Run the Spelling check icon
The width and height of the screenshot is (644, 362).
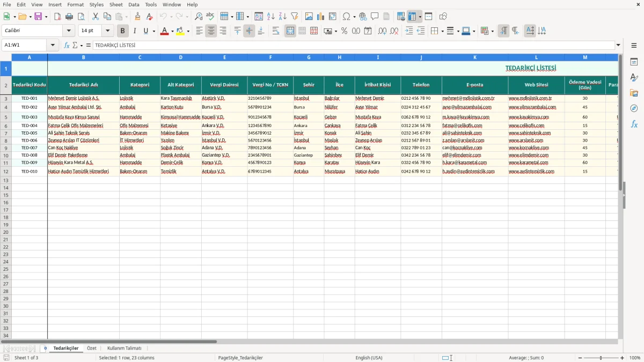(x=210, y=17)
